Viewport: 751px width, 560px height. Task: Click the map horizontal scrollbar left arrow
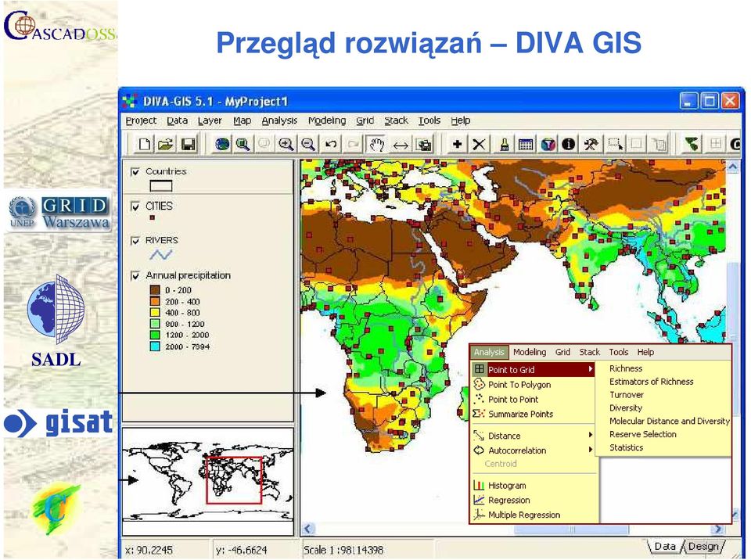307,529
